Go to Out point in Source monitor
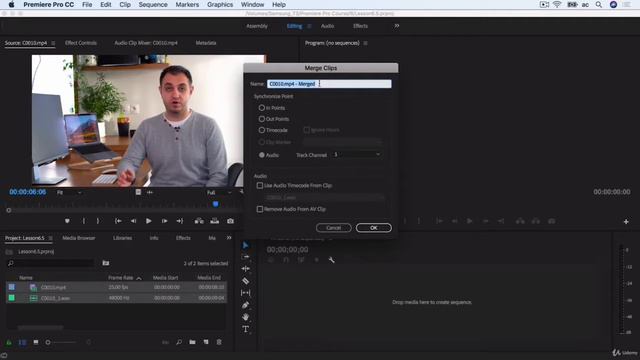 tap(180, 221)
